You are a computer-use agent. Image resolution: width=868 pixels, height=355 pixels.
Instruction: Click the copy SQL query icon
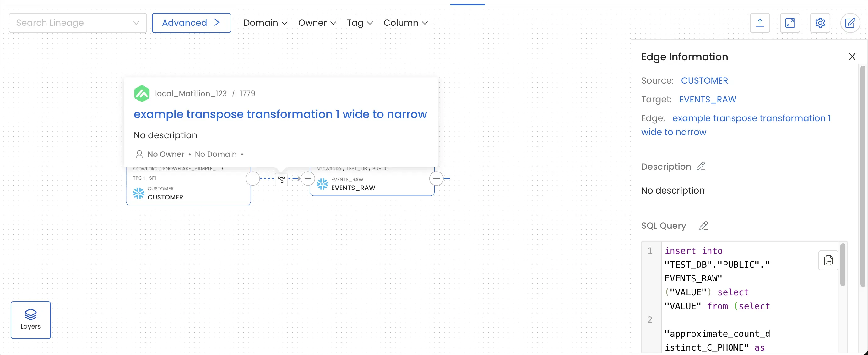[827, 260]
